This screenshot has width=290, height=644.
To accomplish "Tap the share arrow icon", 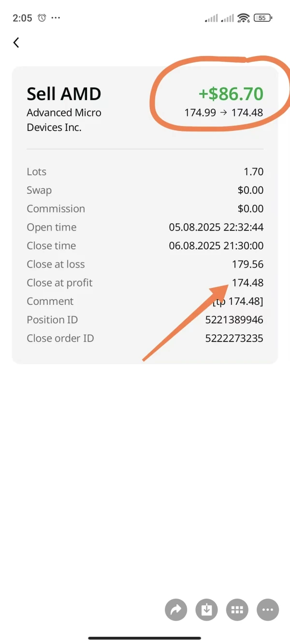I will pyautogui.click(x=176, y=610).
